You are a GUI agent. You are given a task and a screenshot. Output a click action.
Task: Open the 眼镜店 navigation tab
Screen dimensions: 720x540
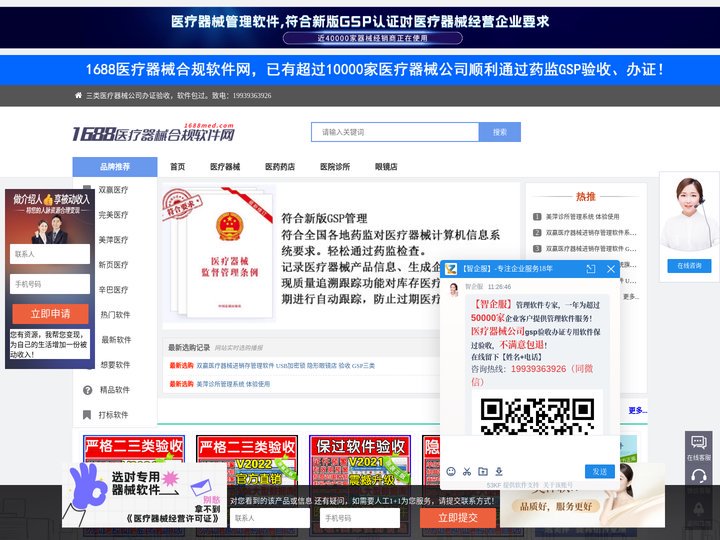click(x=386, y=167)
